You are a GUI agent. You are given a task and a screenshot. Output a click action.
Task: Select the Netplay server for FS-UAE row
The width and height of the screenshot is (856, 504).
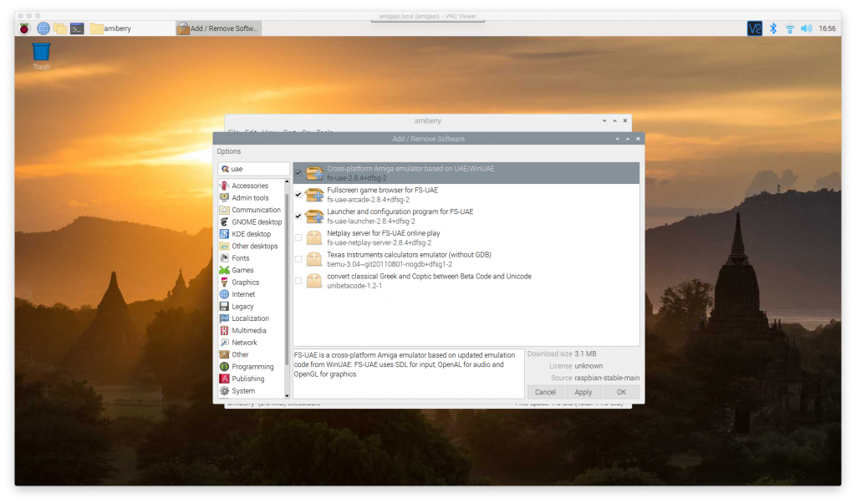coord(466,237)
